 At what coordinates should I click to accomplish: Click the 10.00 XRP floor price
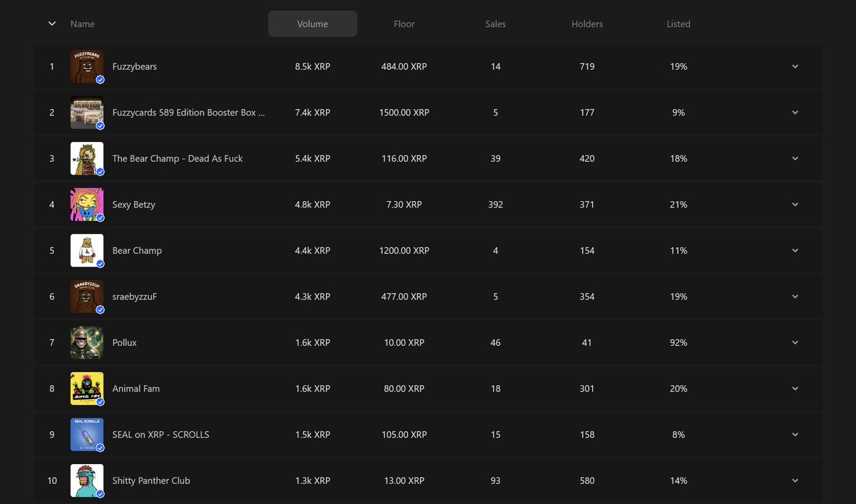[x=404, y=342]
